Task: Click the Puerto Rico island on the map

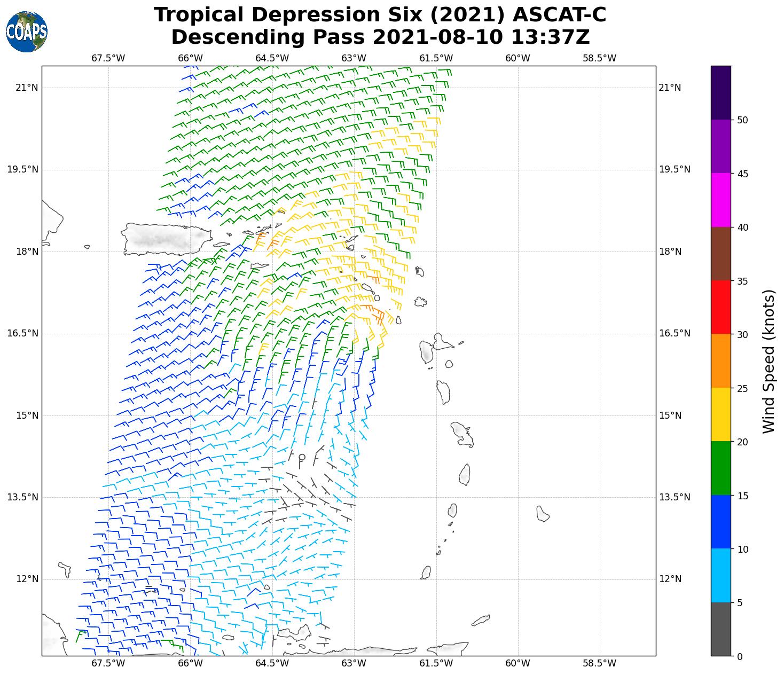Action: tap(166, 239)
